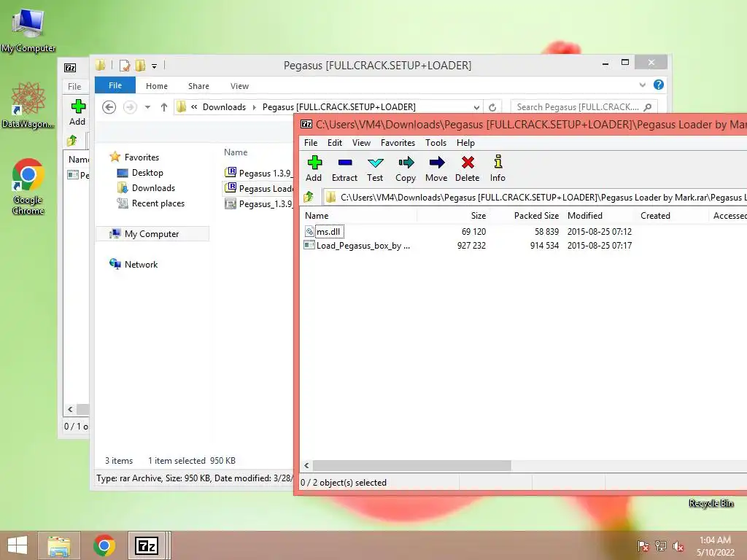Open the Windows Start button
This screenshot has width=747, height=560.
(18, 545)
